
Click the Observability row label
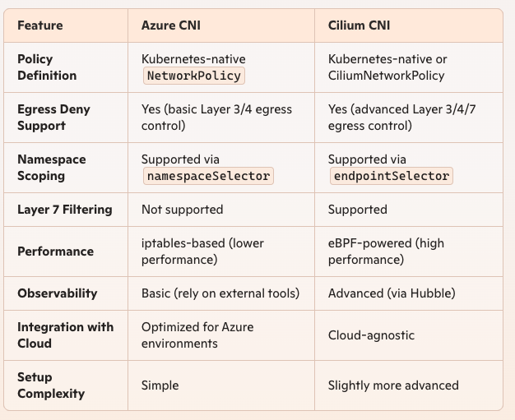click(57, 293)
